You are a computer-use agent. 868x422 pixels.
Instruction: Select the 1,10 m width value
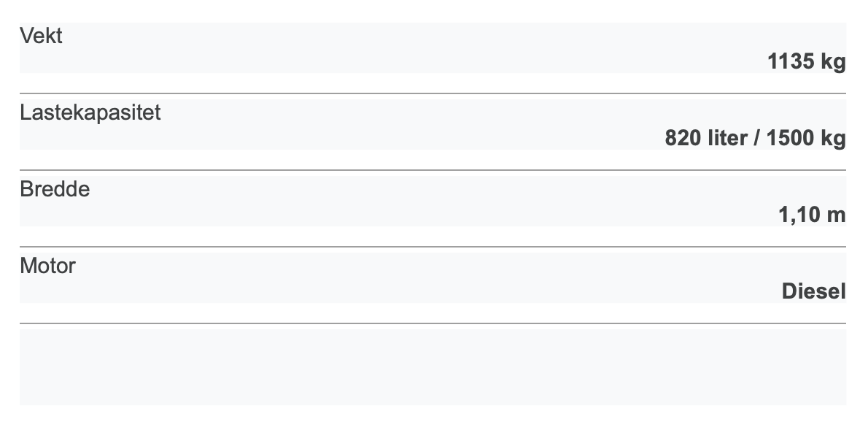[812, 215]
